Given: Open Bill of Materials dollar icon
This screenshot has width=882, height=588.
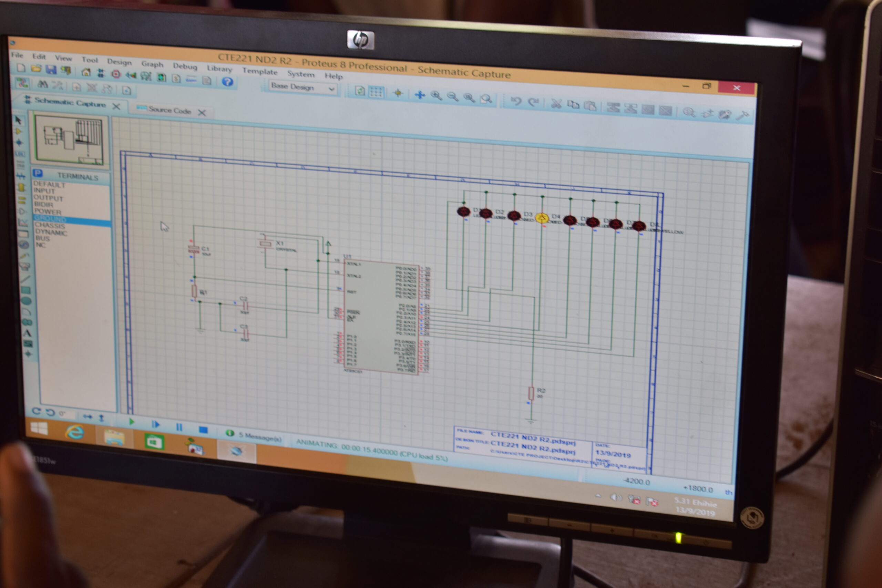Looking at the screenshot, I should click(176, 79).
